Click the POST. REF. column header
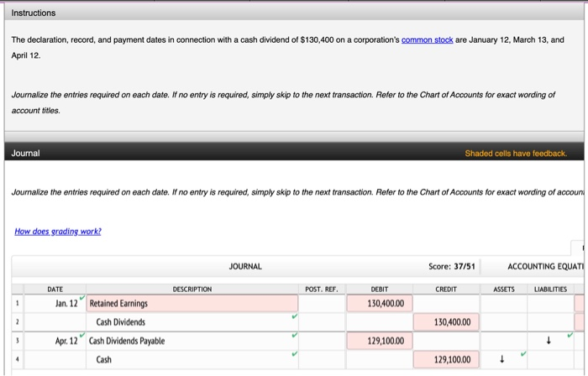Viewport: 588px width, 376px height. tap(322, 289)
